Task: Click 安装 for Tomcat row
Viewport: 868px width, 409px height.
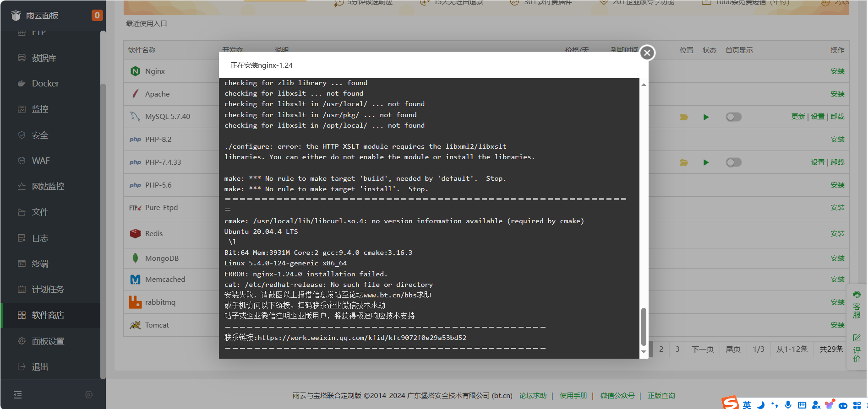Action: (x=837, y=325)
